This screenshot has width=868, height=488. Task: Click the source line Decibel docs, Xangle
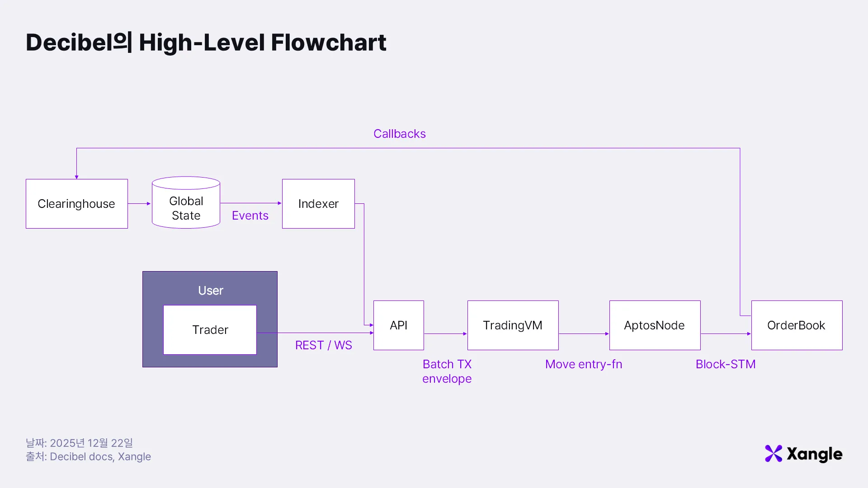point(88,457)
